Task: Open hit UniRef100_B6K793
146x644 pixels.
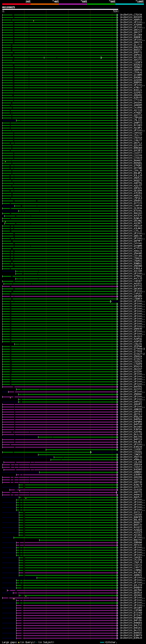Action: click(x=131, y=540)
